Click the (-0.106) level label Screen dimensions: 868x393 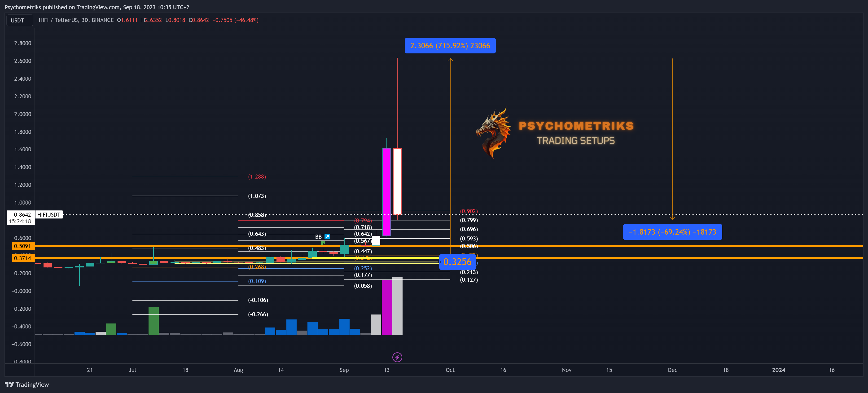pos(258,300)
